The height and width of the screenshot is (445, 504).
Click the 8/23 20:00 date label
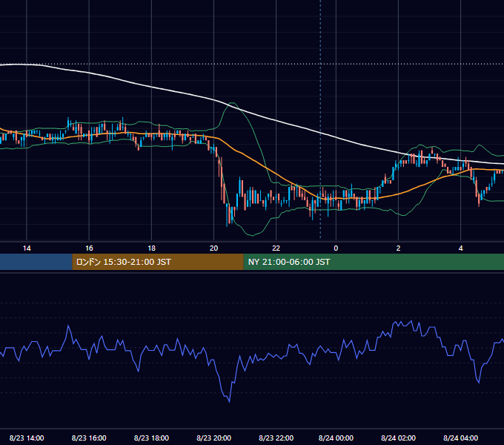213,438
